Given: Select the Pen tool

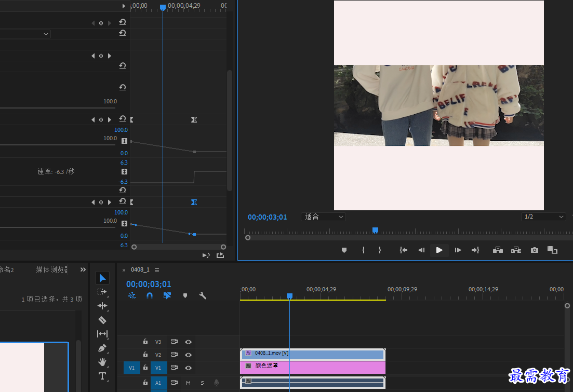Looking at the screenshot, I should pyautogui.click(x=102, y=348).
